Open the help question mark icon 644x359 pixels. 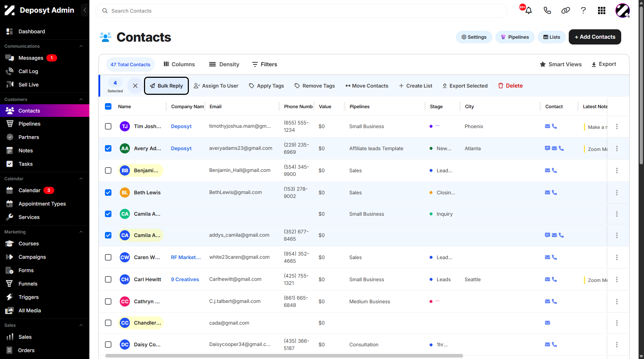tap(583, 10)
